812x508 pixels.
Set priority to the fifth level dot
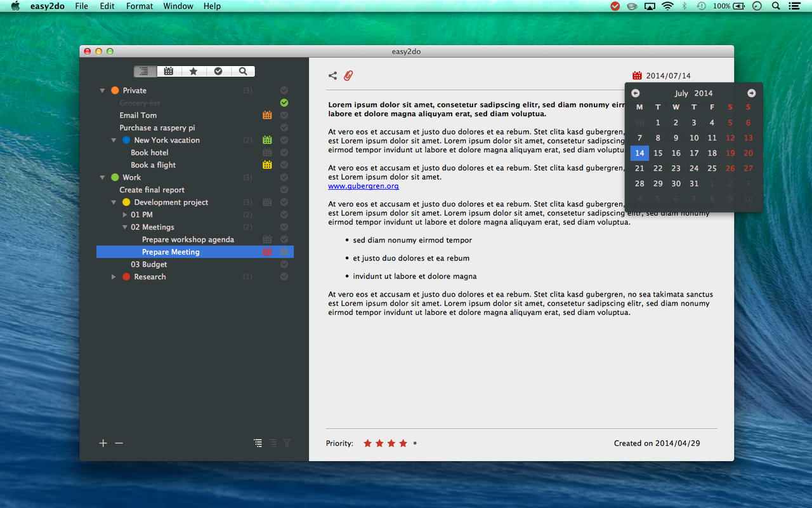[x=415, y=443]
